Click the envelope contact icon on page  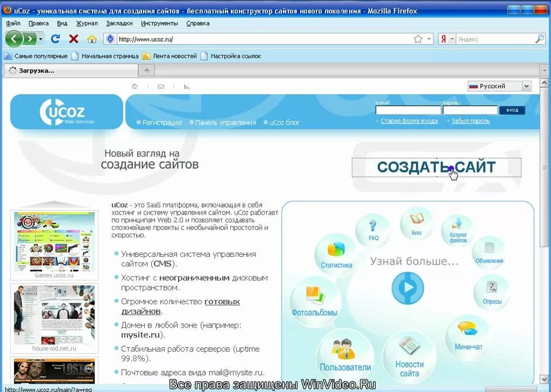click(x=161, y=87)
